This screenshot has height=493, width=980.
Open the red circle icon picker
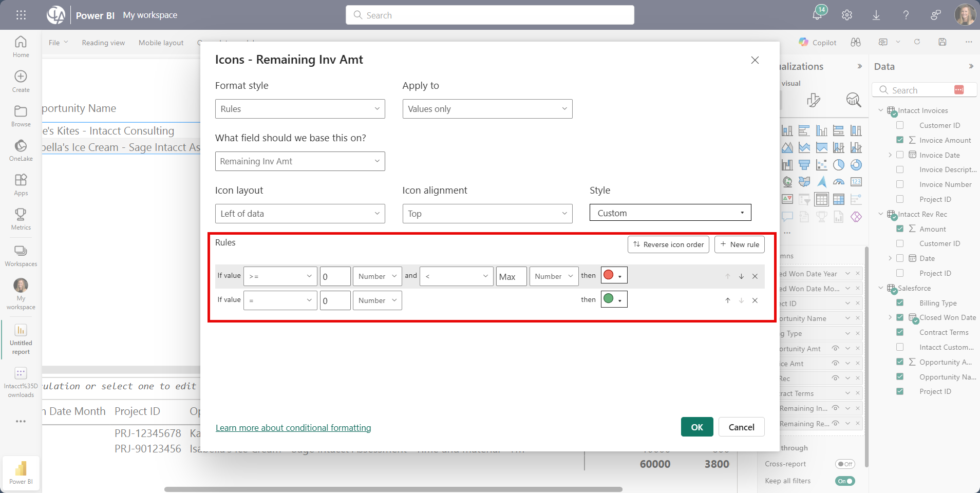click(614, 275)
